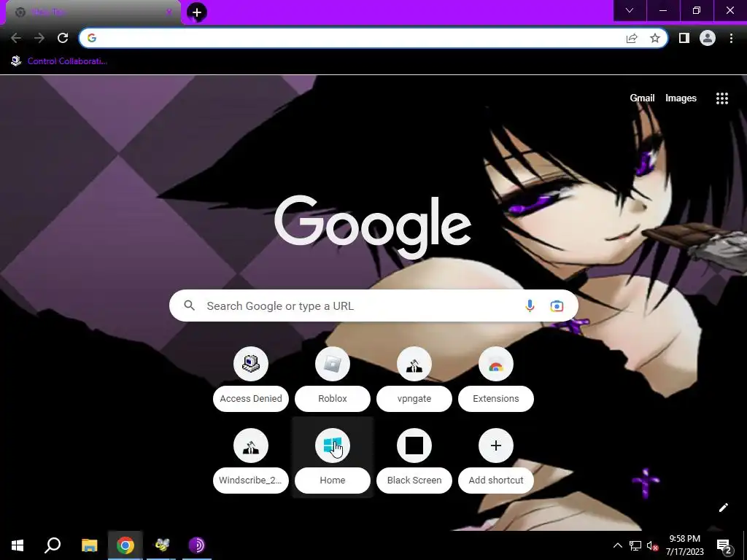
Task: Open the purple Tor Browser taskbar icon
Action: [197, 545]
